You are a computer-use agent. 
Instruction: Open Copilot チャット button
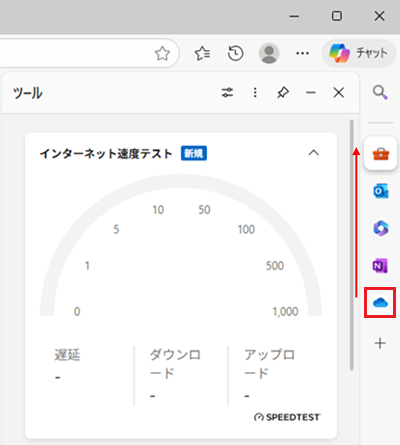359,53
